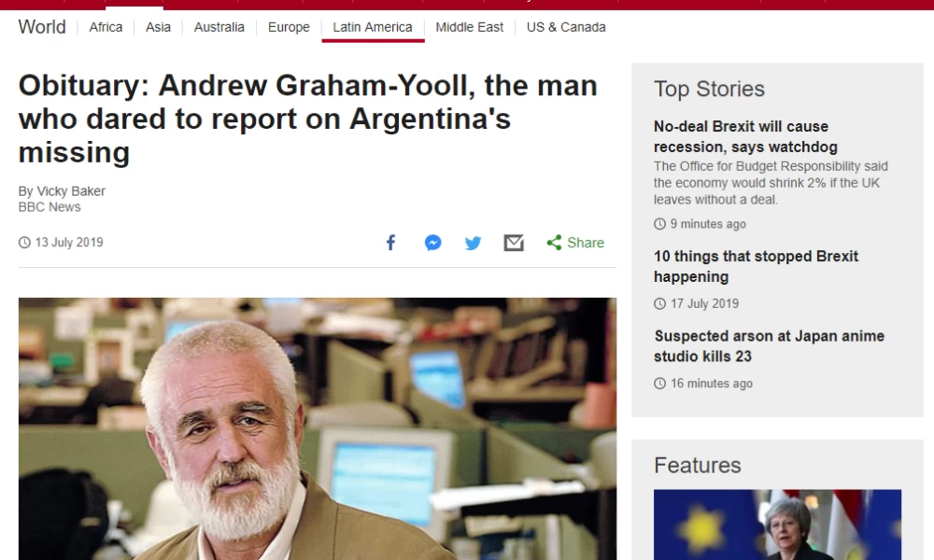Share via Facebook Messenger icon
Image resolution: width=934 pixels, height=560 pixels.
point(433,243)
